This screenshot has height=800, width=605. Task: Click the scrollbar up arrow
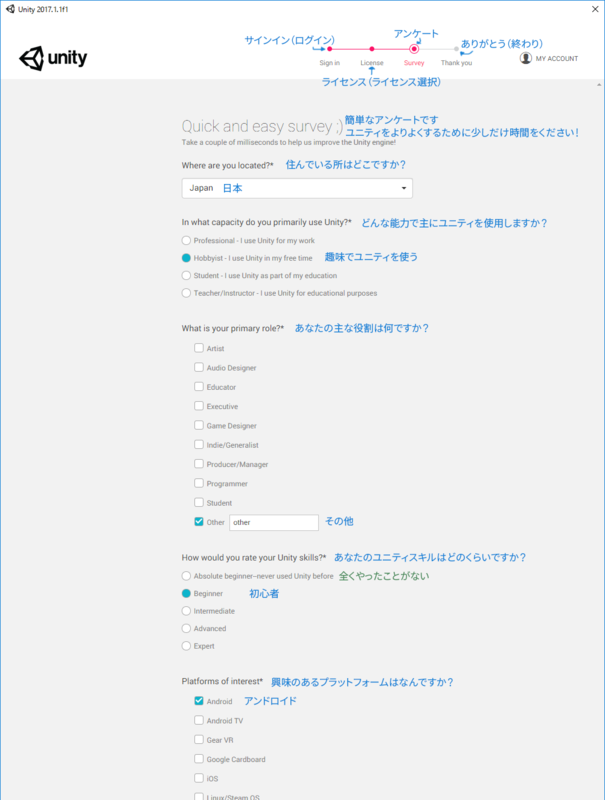coord(599,85)
